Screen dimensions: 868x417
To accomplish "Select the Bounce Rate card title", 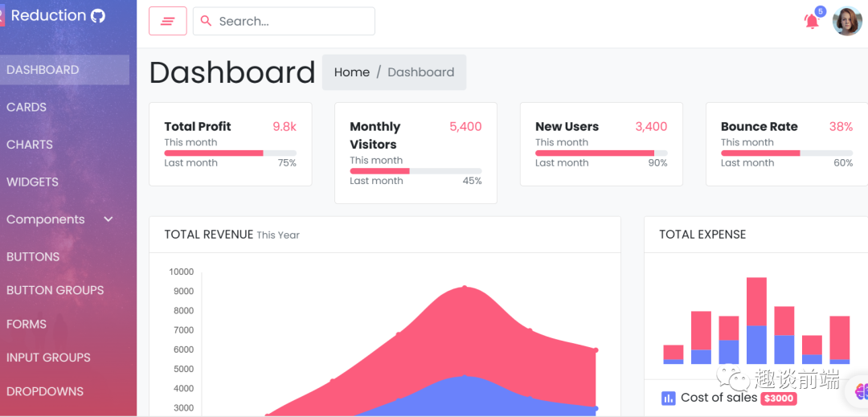I will pos(759,127).
